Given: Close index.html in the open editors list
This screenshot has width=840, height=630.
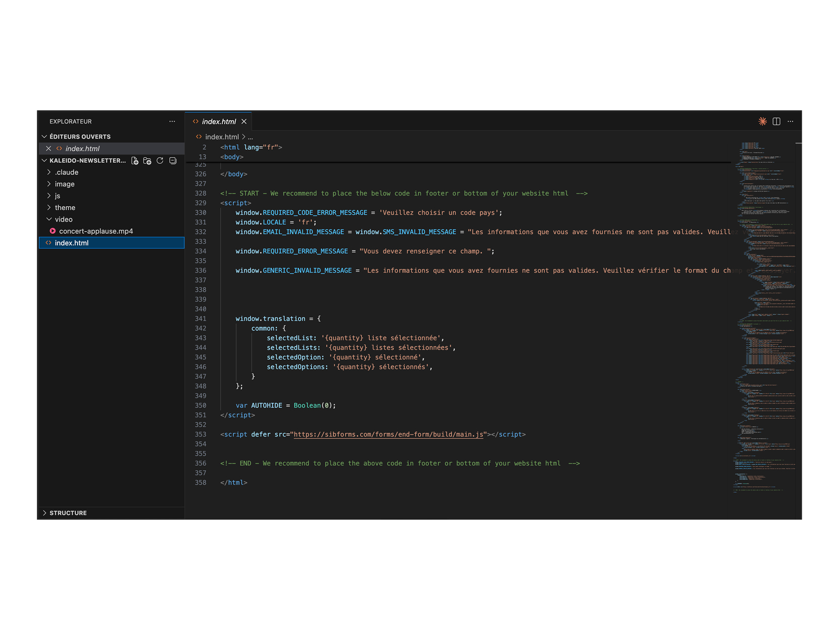Looking at the screenshot, I should pyautogui.click(x=48, y=149).
